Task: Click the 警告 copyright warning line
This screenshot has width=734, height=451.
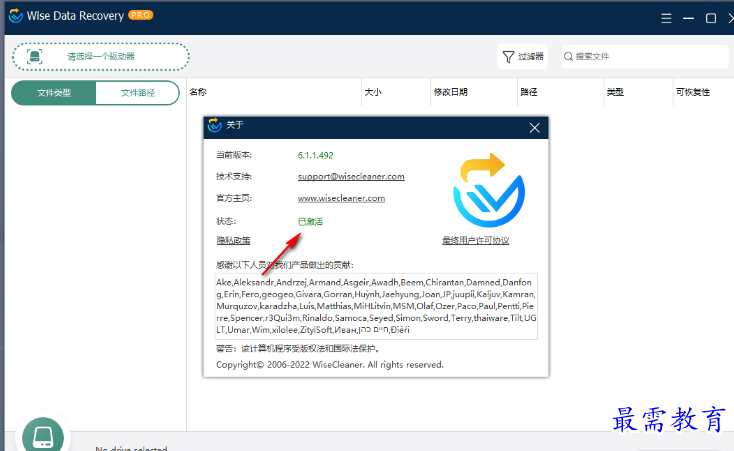Action: [x=297, y=348]
